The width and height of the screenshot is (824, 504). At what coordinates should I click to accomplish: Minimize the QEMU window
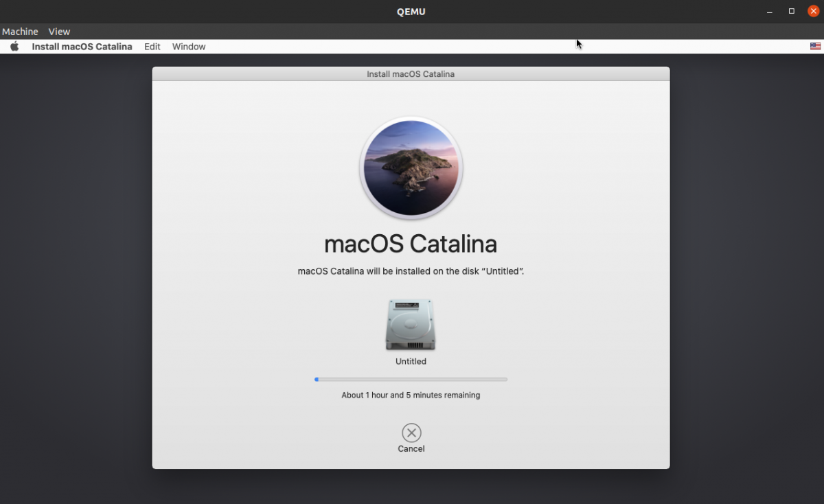tap(769, 10)
